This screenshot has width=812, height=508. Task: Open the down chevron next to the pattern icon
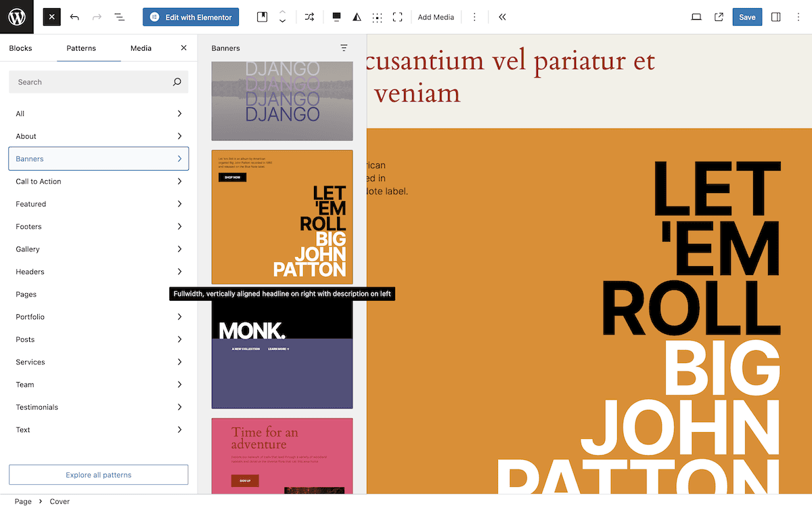click(282, 21)
